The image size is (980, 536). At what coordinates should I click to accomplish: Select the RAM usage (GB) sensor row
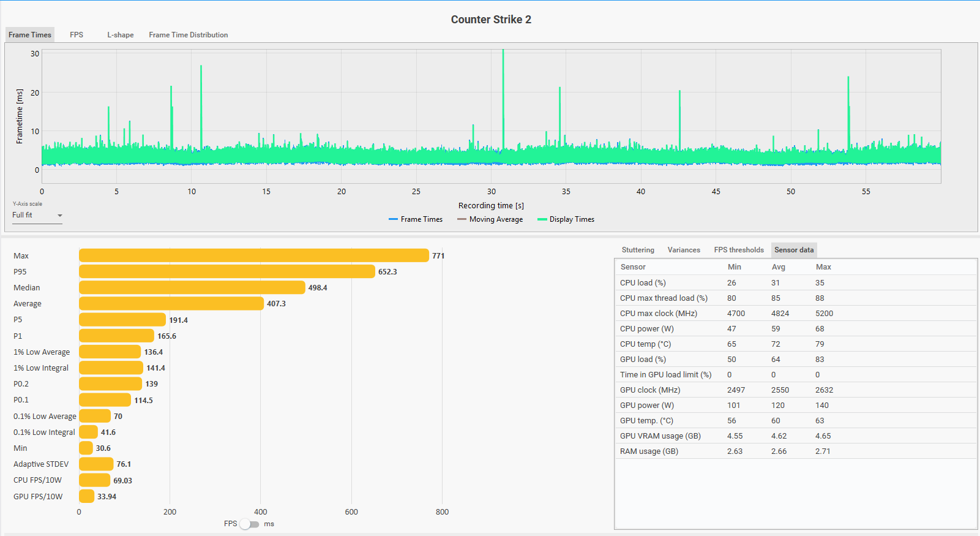[x=796, y=451]
